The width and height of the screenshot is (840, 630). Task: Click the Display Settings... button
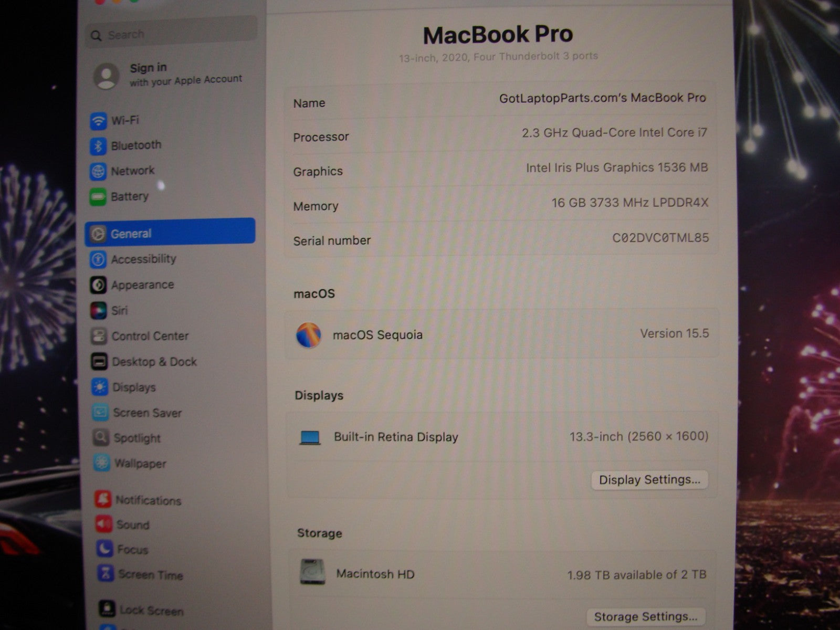(649, 480)
